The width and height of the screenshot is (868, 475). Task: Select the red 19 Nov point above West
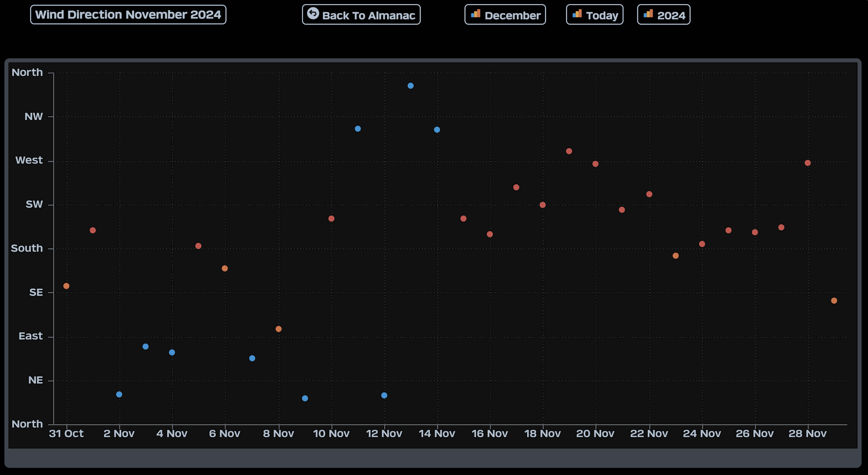click(569, 151)
